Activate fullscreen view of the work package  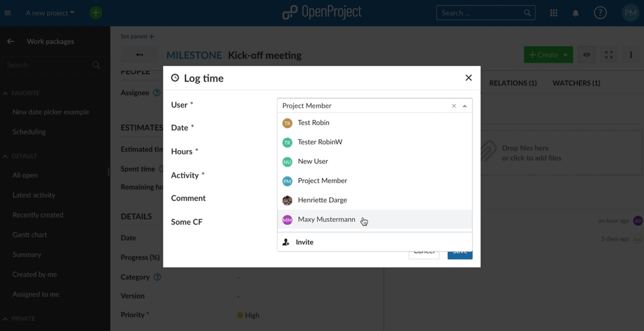click(x=608, y=55)
